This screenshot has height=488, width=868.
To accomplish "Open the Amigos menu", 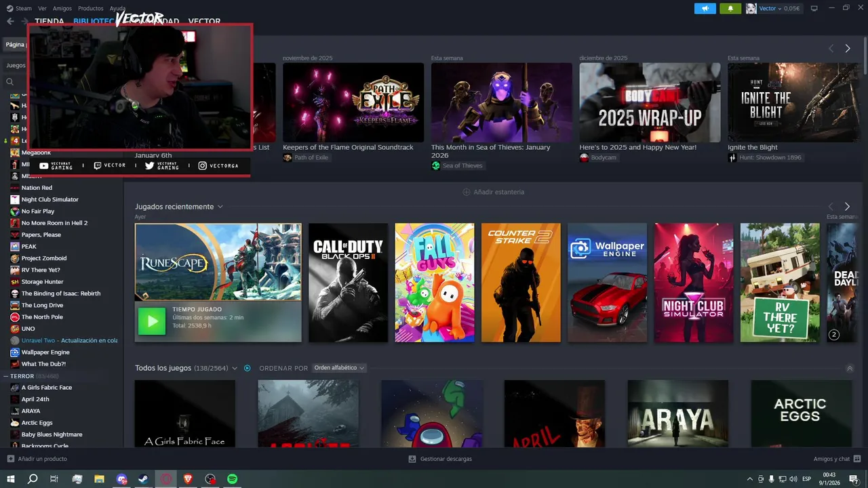I will tap(62, 8).
